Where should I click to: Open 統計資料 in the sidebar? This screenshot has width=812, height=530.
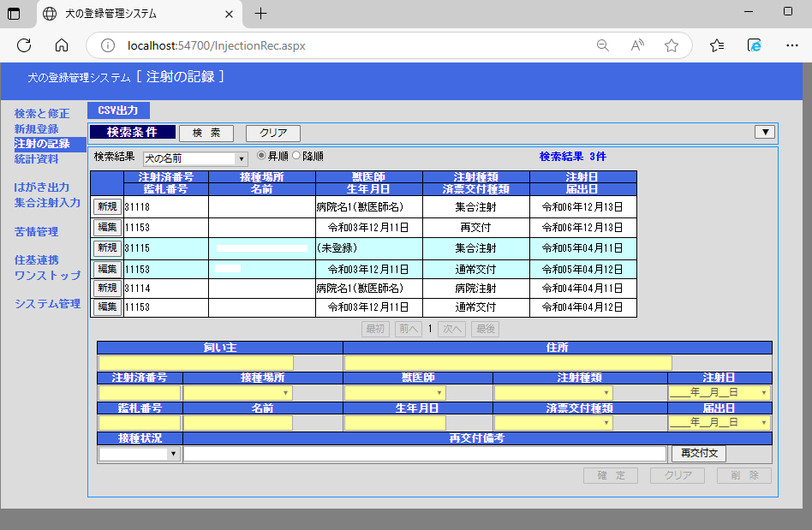click(37, 159)
